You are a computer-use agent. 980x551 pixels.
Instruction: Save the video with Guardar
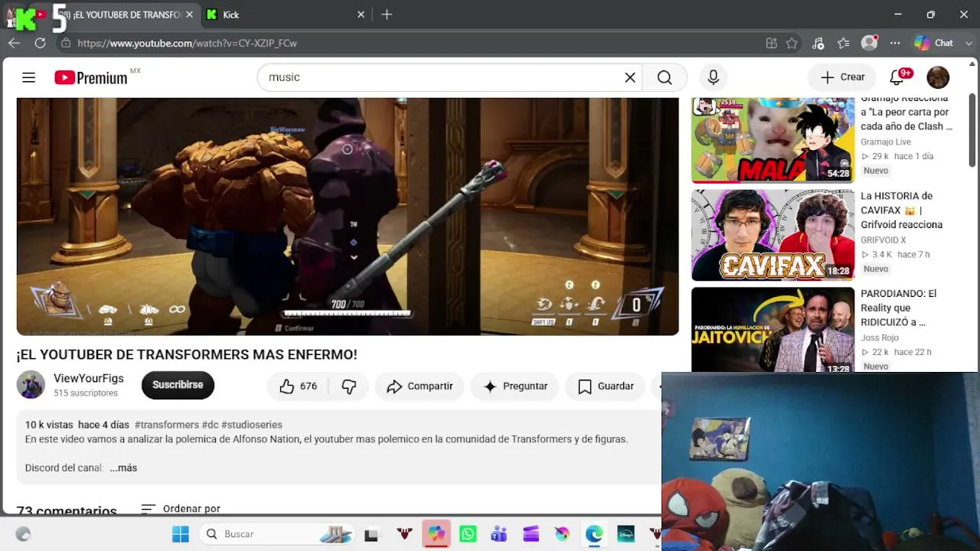(606, 386)
